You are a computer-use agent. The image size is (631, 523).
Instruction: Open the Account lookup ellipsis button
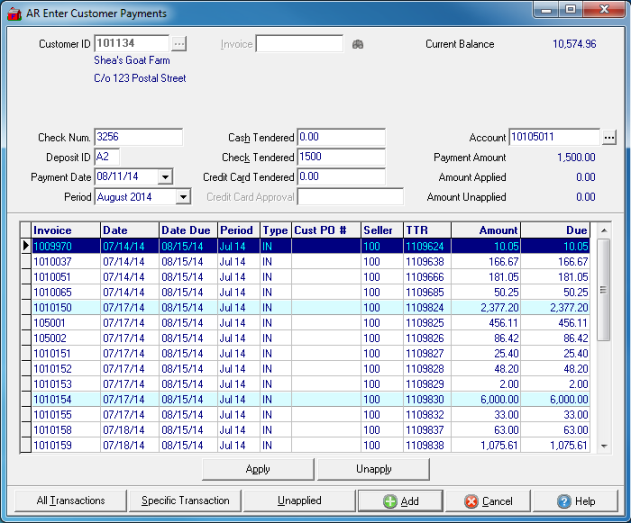[609, 137]
